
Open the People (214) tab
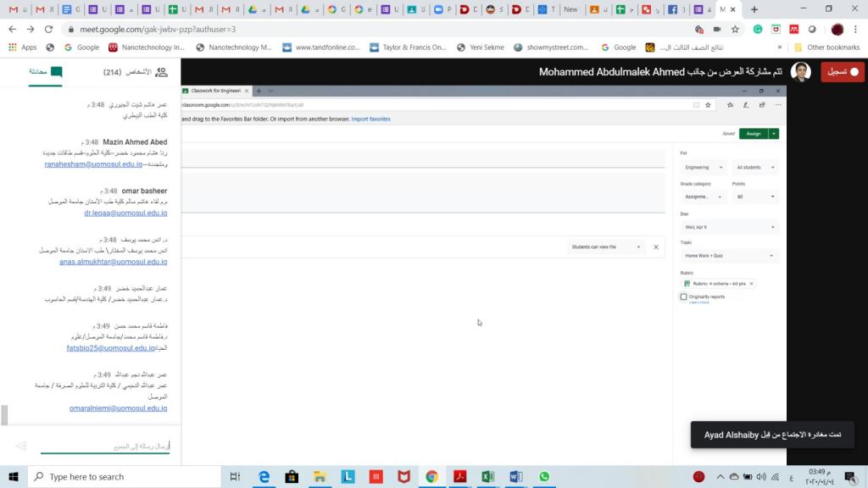(136, 72)
